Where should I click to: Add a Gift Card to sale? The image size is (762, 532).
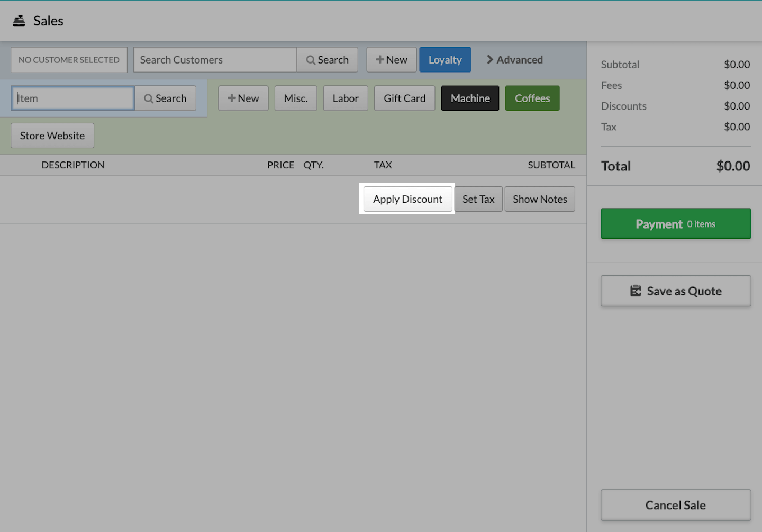pyautogui.click(x=404, y=98)
